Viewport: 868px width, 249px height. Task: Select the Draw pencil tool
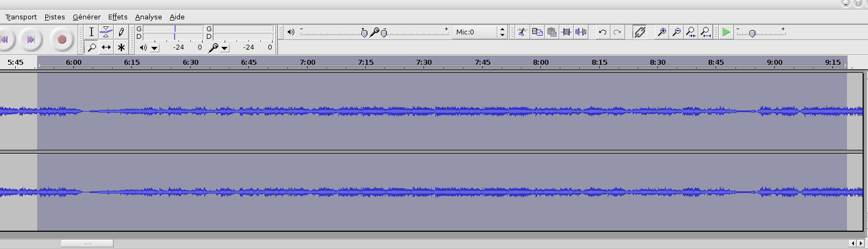(121, 32)
